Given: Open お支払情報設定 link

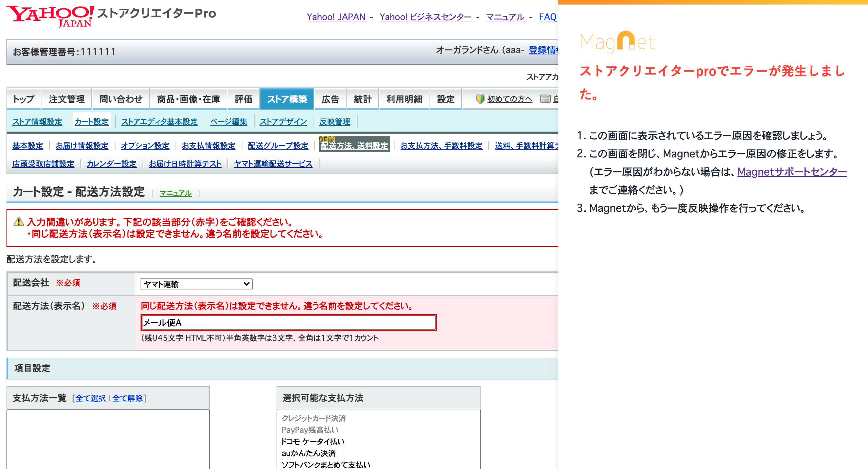Looking at the screenshot, I should coord(209,145).
